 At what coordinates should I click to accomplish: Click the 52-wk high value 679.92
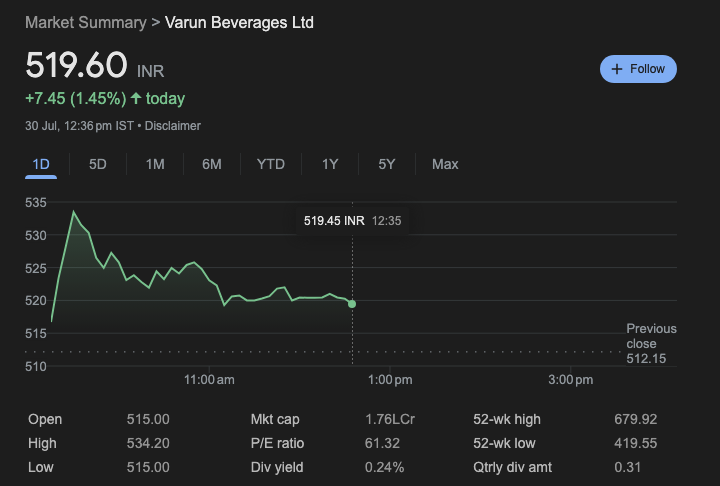(x=636, y=419)
